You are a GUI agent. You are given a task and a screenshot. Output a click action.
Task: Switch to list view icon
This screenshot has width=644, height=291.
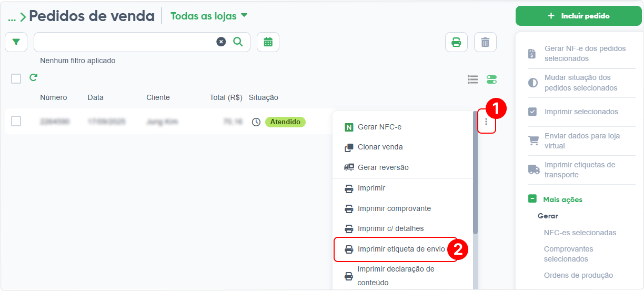(x=472, y=79)
